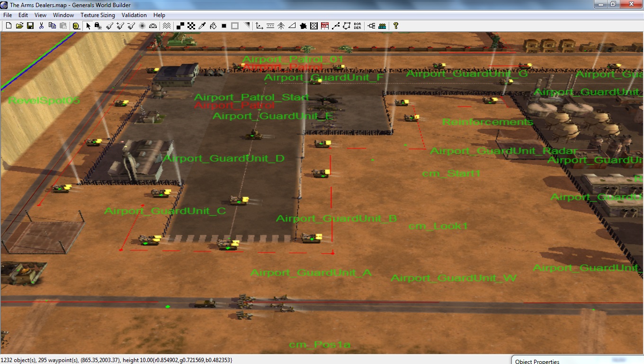The height and width of the screenshot is (364, 644).
Task: Click the Object Properties panel title
Action: (x=537, y=361)
